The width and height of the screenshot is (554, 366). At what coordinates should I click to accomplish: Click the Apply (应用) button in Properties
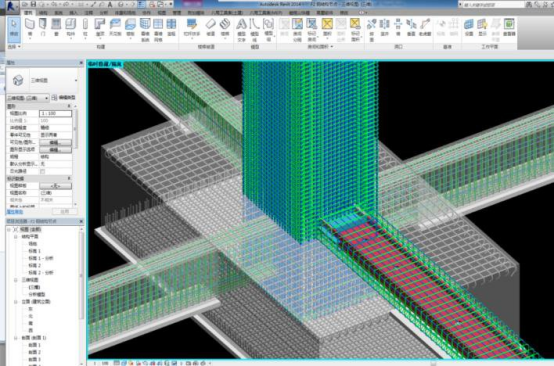pyautogui.click(x=65, y=212)
